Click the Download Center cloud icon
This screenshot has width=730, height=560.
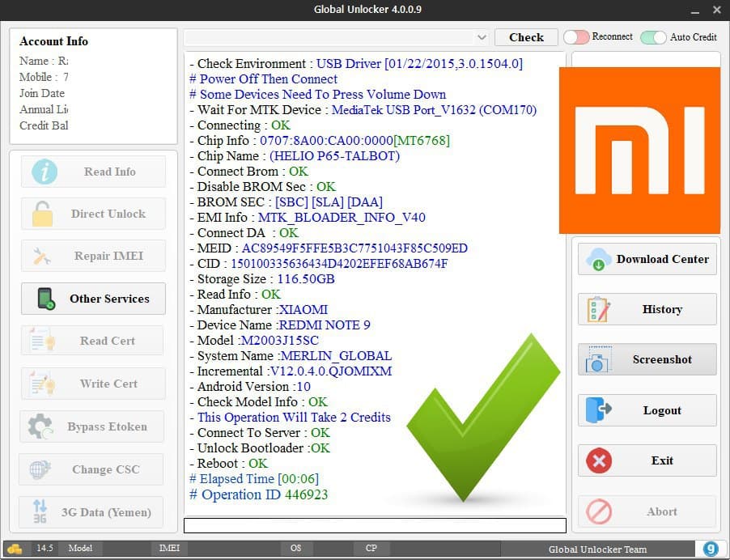click(x=599, y=259)
